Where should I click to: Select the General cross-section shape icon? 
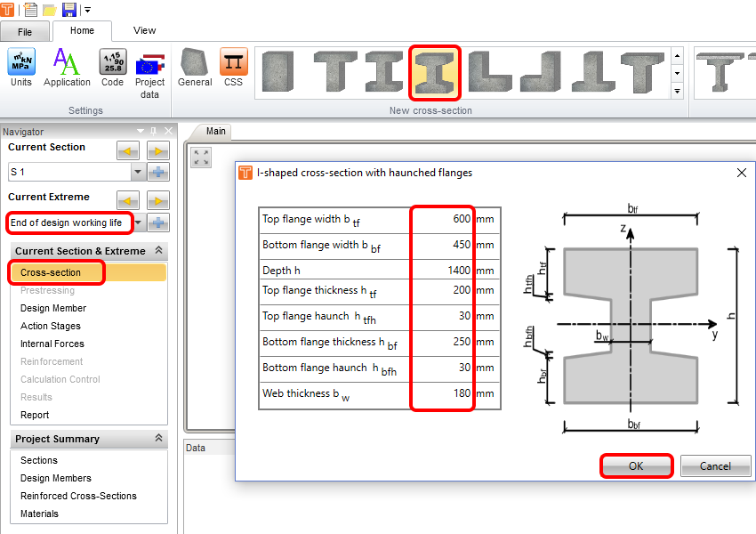tap(194, 69)
